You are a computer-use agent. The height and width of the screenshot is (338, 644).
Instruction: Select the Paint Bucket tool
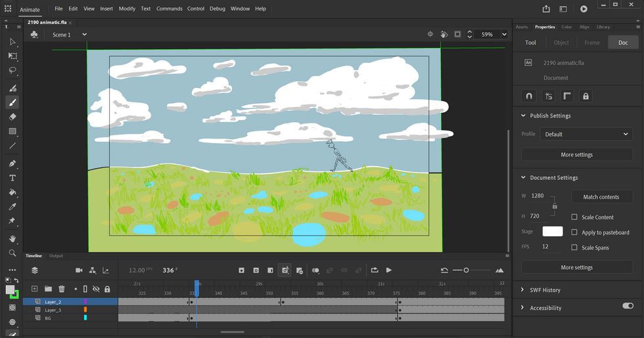click(12, 192)
